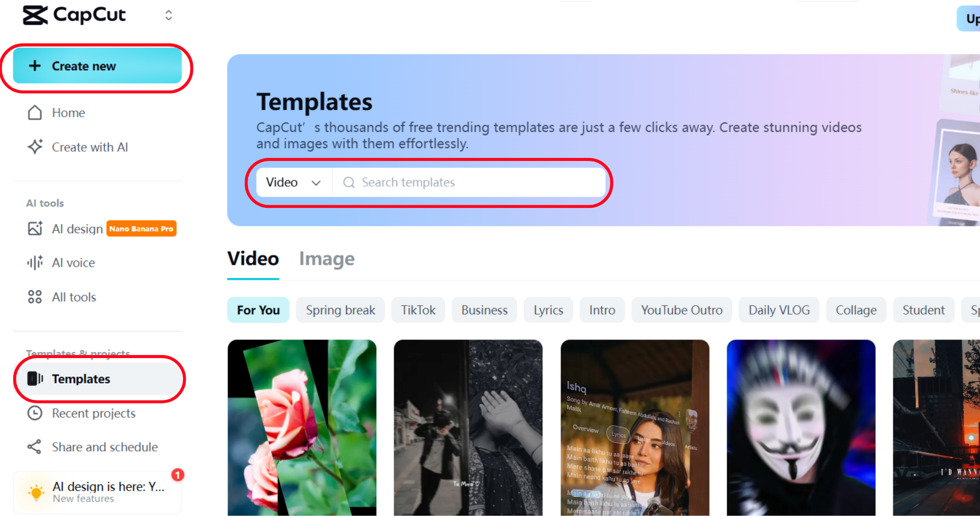The image size is (980, 516).
Task: Select the YouTube Outro filter
Action: point(681,310)
